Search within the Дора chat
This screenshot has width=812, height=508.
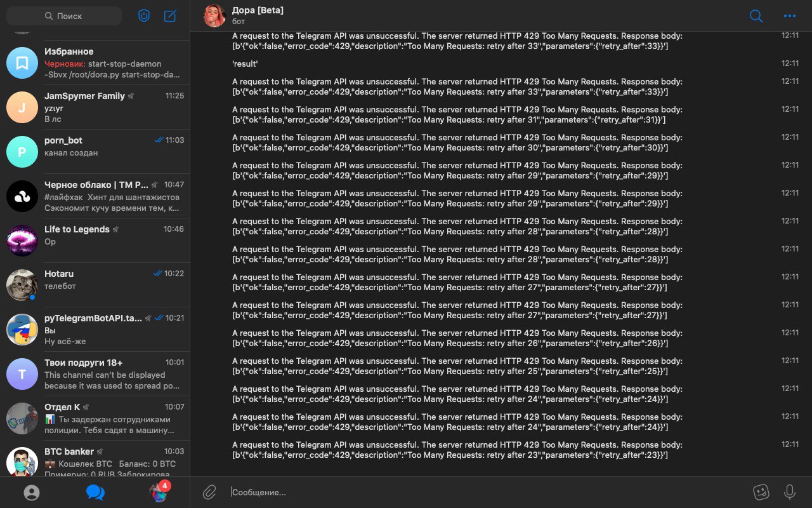coord(756,16)
